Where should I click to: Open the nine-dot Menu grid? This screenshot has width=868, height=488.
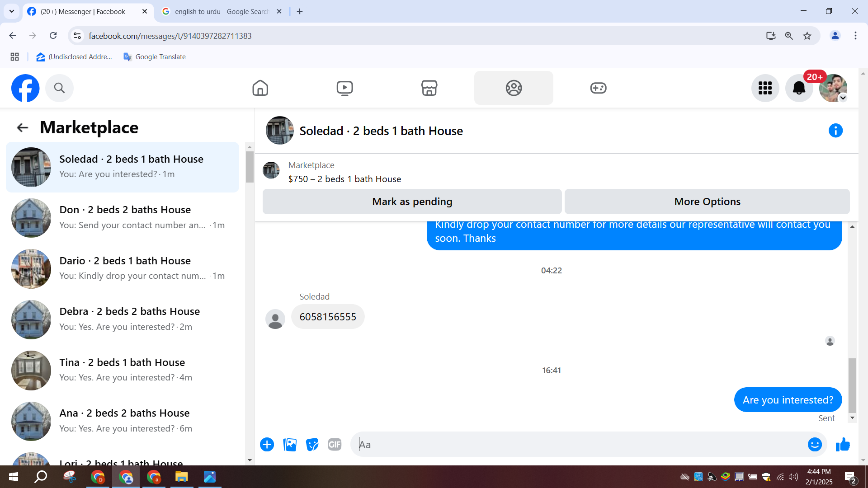tap(765, 88)
